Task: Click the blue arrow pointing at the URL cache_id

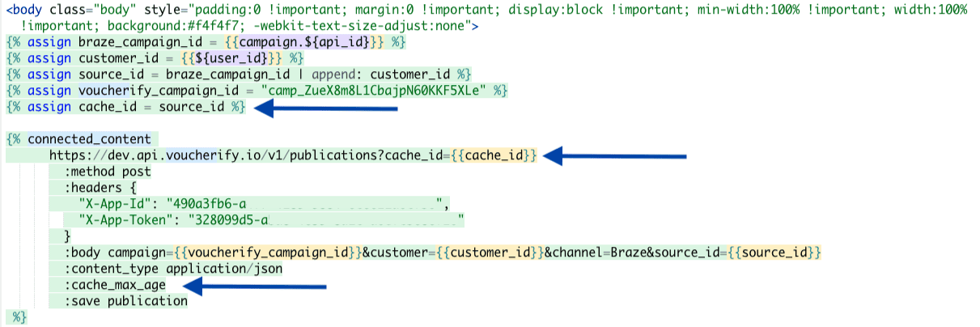Action: [615, 155]
